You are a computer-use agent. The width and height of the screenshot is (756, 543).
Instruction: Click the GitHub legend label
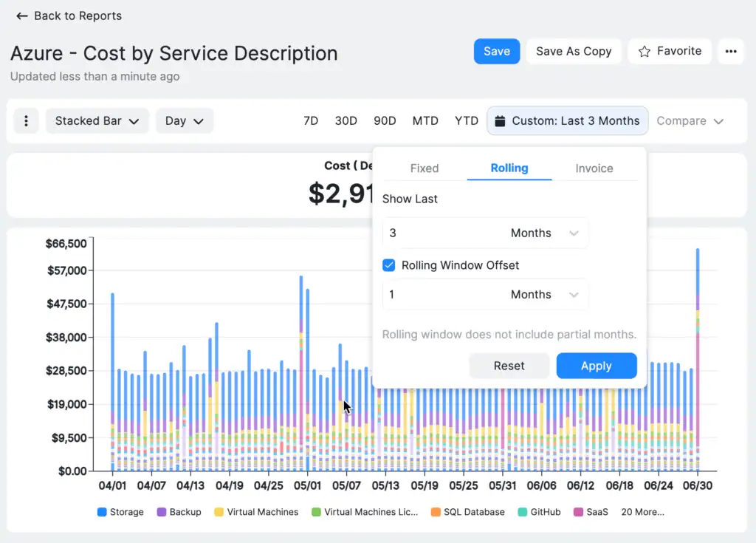point(546,512)
